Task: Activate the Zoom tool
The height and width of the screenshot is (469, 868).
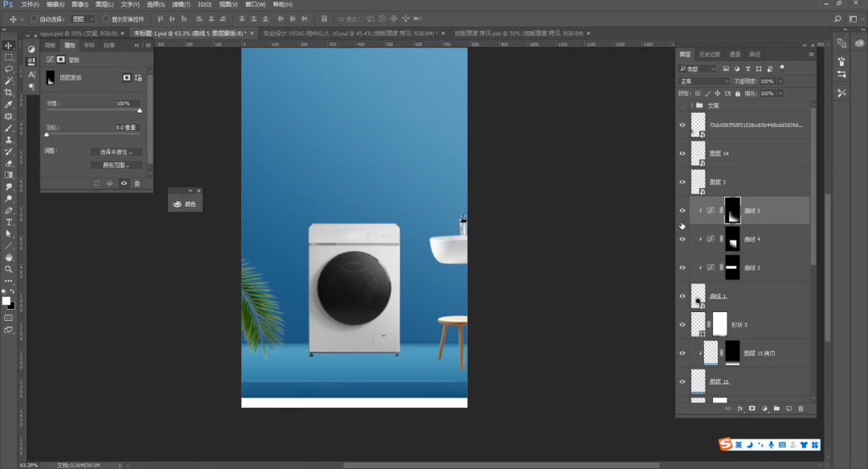Action: [9, 269]
